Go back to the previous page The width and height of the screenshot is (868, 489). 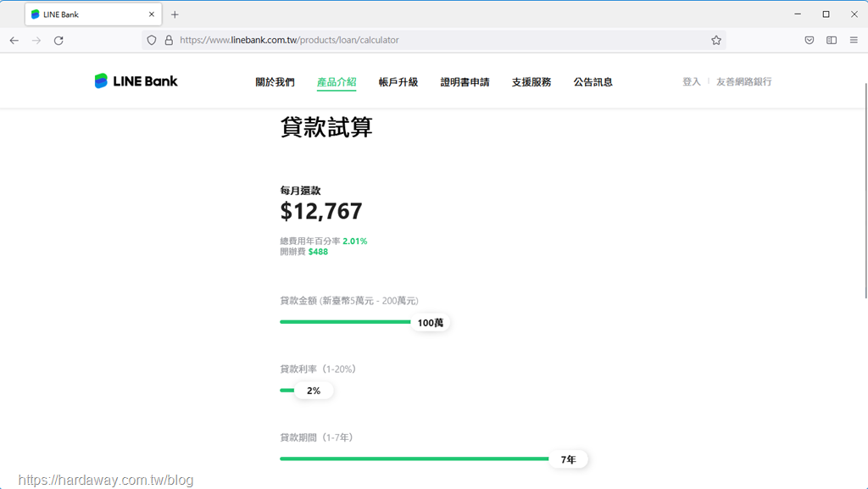(14, 41)
